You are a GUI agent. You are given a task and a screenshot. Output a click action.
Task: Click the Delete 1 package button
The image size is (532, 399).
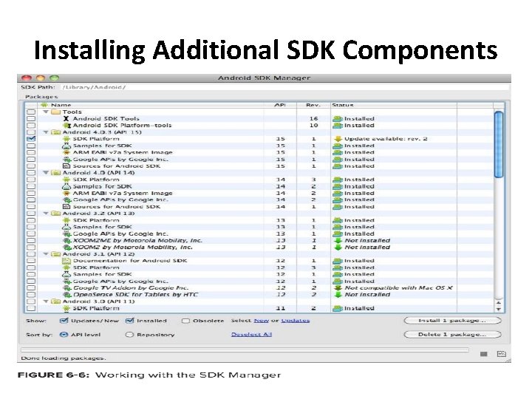[x=453, y=335]
